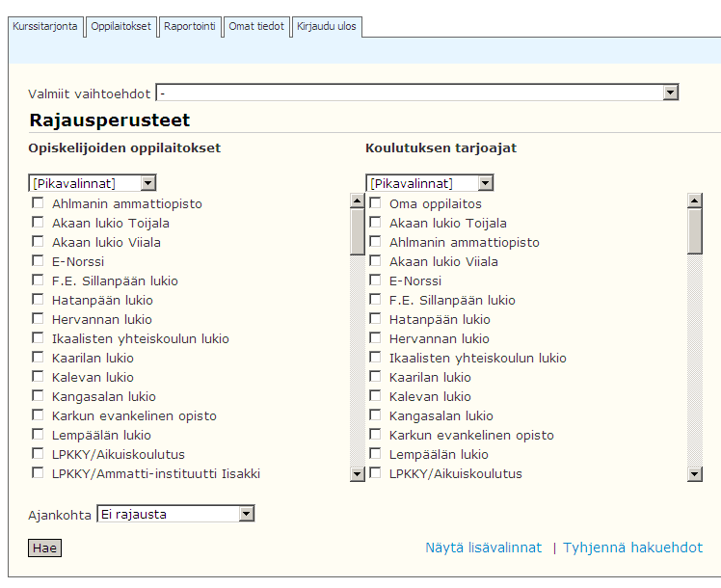Check F.E. Sillanpään lukio in student institutions list
Screen dimensions: 721x588
[38, 281]
